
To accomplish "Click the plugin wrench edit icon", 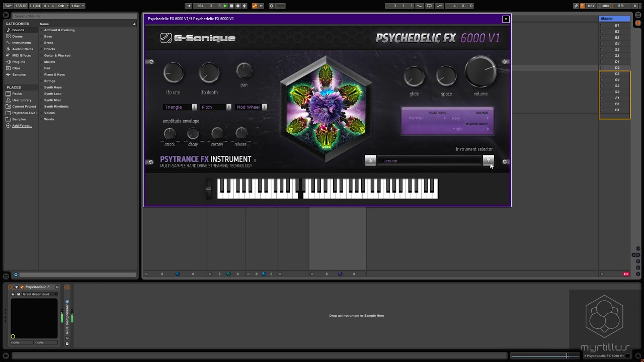I will click(x=22, y=287).
